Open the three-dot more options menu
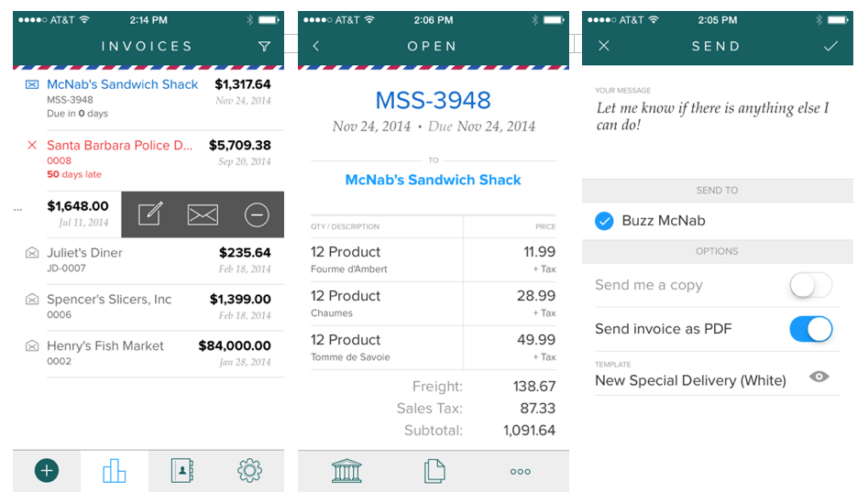868x504 pixels. pos(521,472)
